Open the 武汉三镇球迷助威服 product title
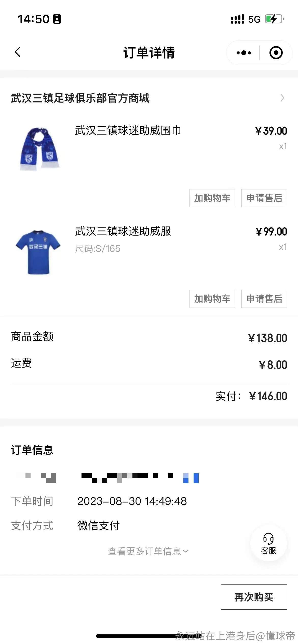 click(x=123, y=231)
